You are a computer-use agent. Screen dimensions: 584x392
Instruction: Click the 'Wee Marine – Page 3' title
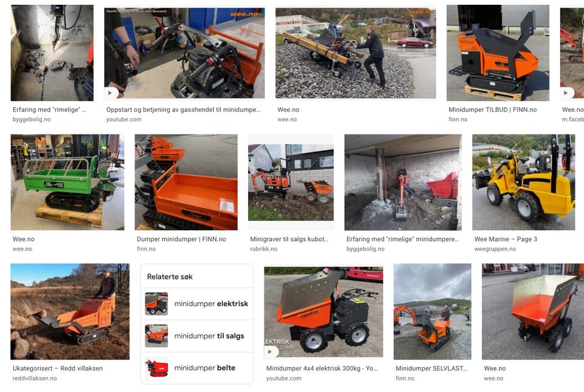(x=506, y=239)
